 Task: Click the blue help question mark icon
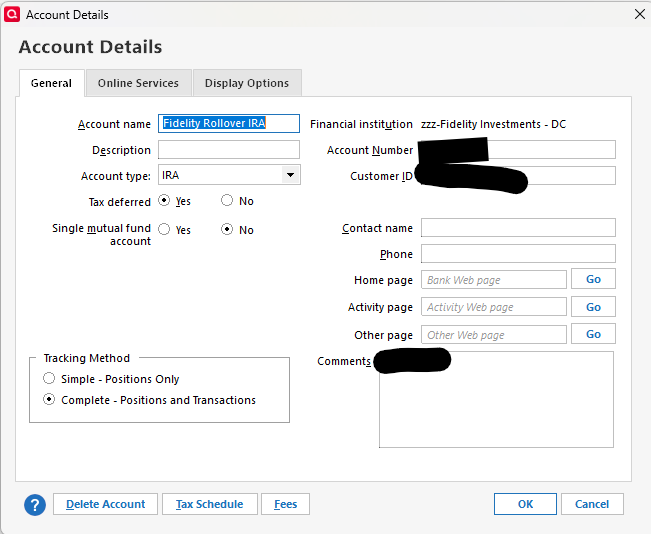35,505
